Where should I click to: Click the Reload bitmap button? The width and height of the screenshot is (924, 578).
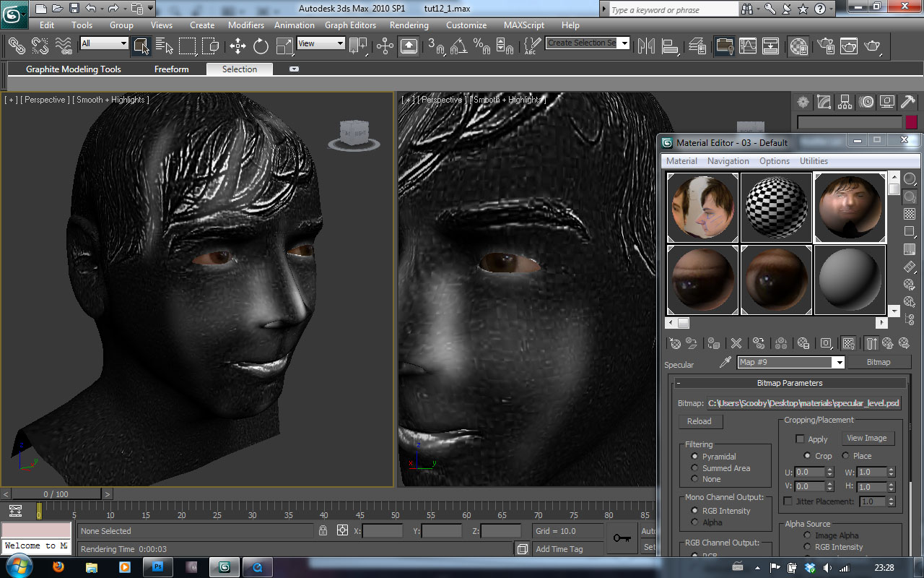699,421
